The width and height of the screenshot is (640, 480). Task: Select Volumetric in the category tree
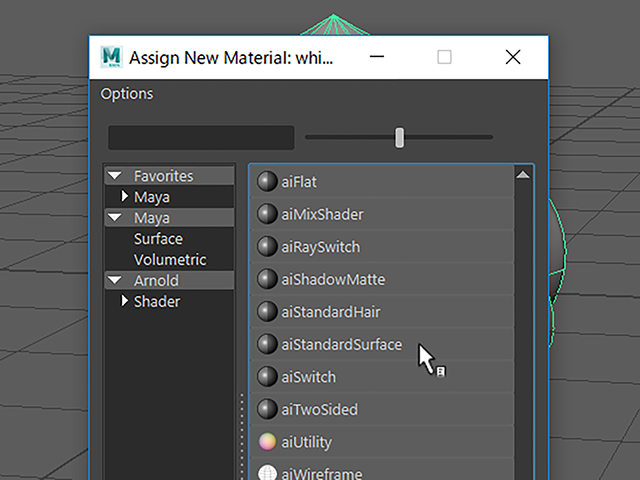pyautogui.click(x=170, y=260)
